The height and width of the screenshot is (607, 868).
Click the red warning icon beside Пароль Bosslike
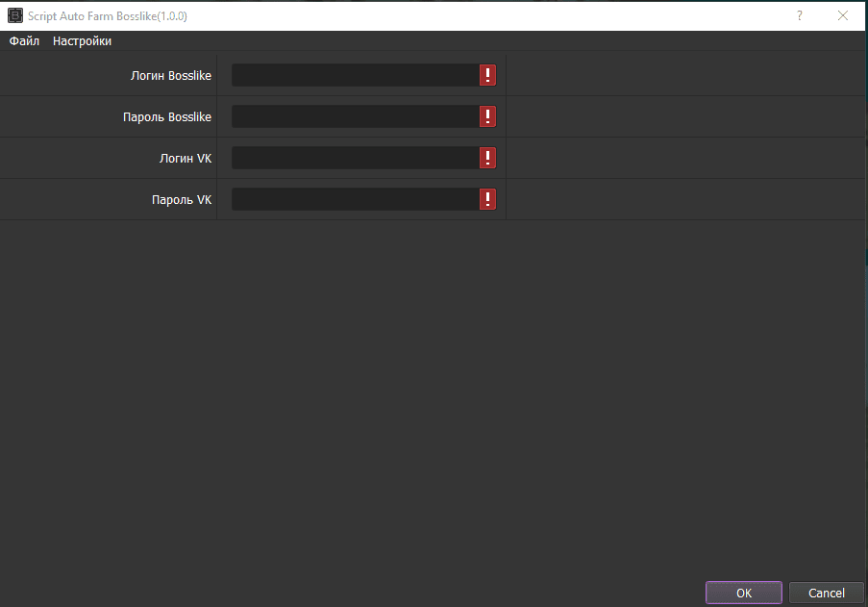(488, 116)
